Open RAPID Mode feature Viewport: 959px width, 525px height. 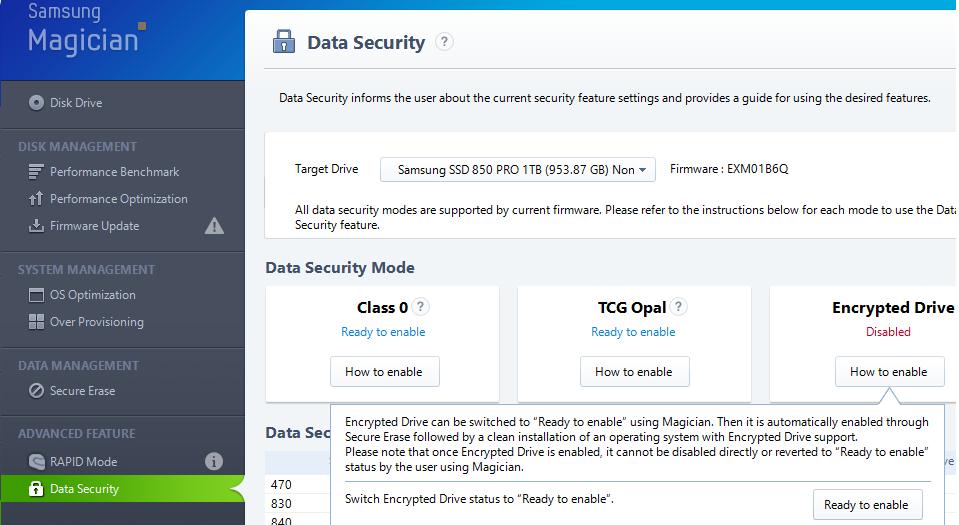83,461
